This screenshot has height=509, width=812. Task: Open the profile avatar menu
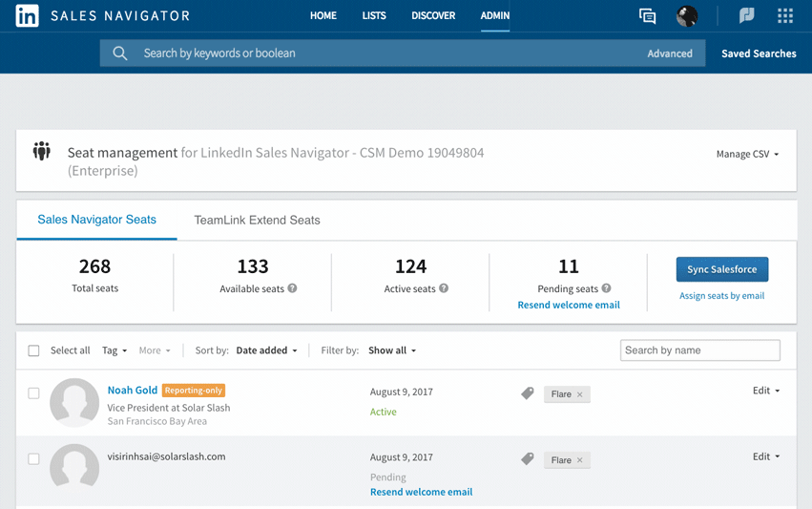[x=687, y=16]
